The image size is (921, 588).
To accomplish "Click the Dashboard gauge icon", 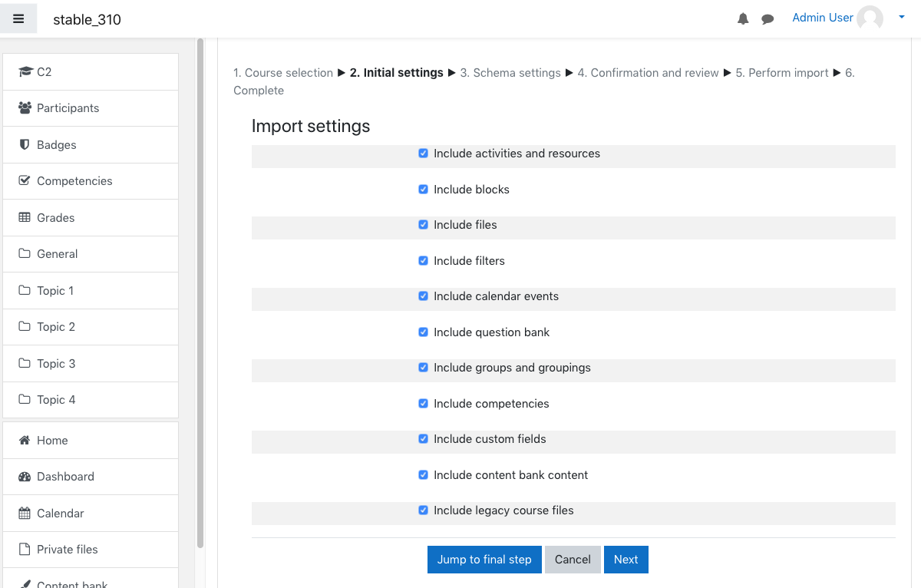I will [25, 477].
